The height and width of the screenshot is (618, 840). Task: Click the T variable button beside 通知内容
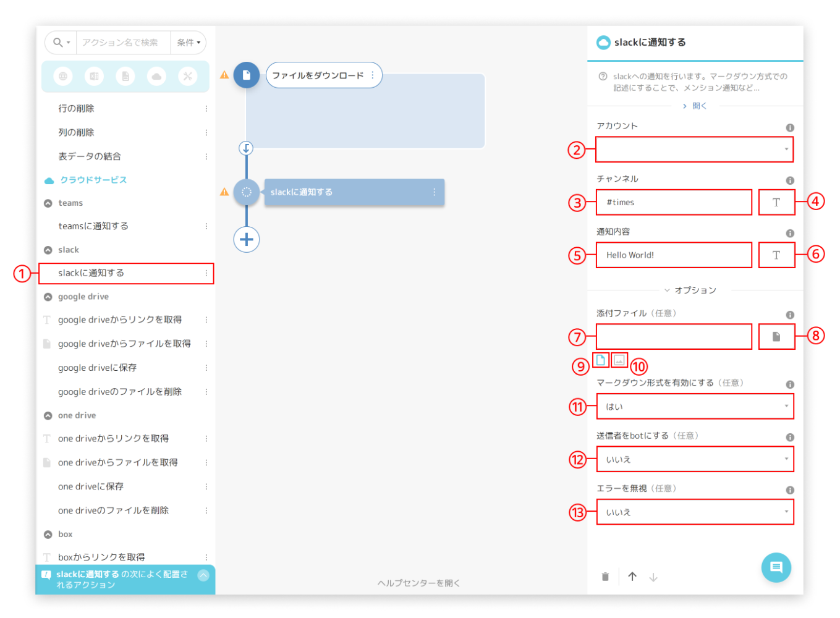coord(777,255)
